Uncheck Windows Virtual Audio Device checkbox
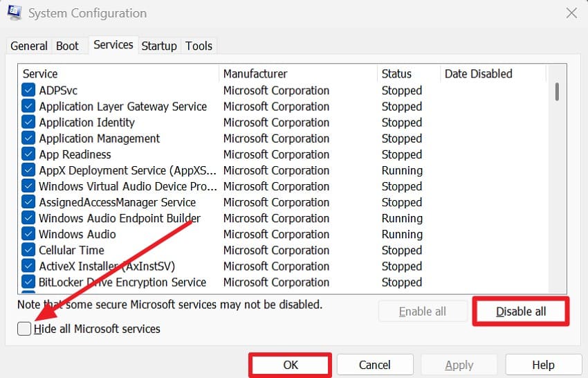This screenshot has width=588, height=378. point(28,186)
